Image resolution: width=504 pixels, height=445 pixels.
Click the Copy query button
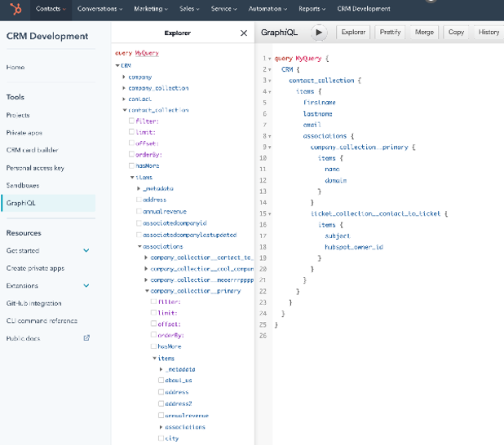click(x=456, y=32)
